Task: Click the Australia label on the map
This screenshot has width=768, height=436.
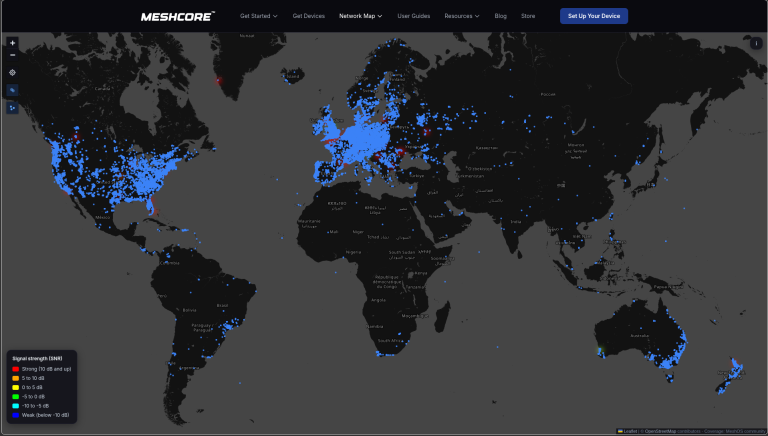Action: (x=639, y=336)
